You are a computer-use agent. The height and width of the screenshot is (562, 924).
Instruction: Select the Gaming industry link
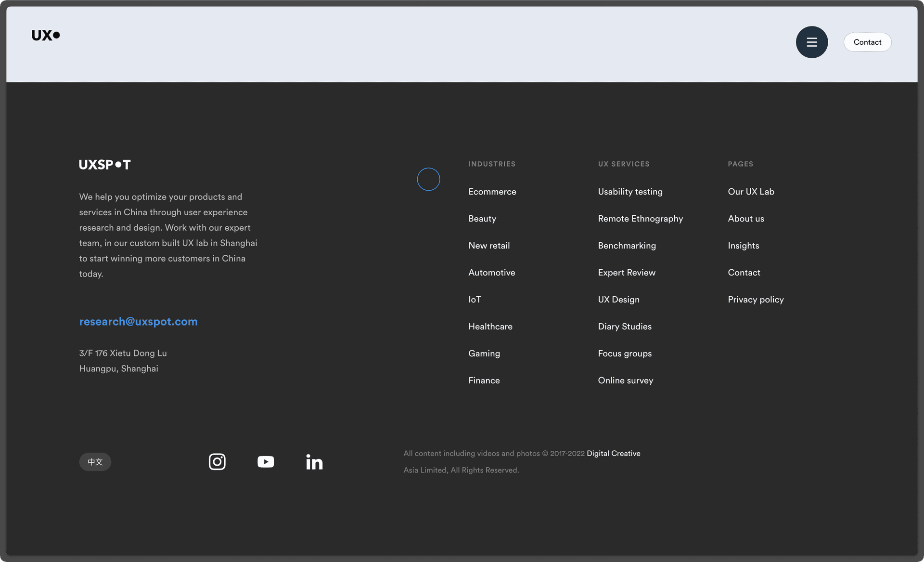(x=484, y=353)
